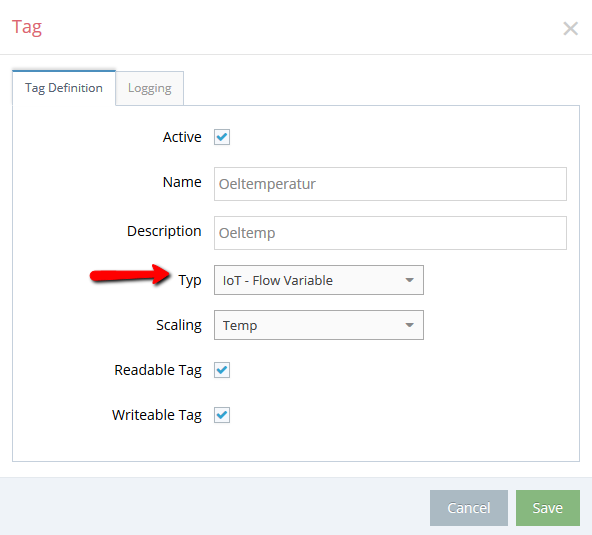The image size is (592, 535).
Task: Close the Tag dialog with the X icon
Action: (x=570, y=28)
